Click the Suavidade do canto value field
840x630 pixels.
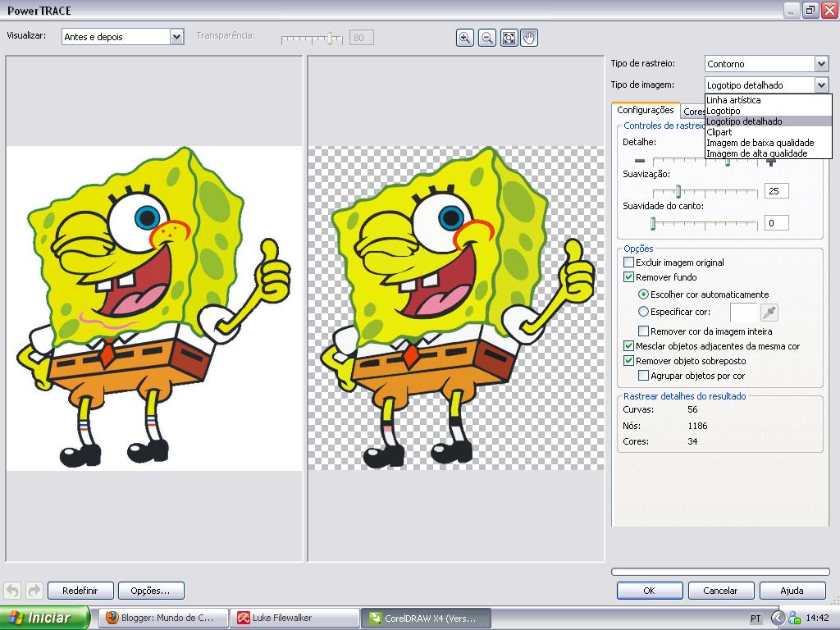pos(776,223)
